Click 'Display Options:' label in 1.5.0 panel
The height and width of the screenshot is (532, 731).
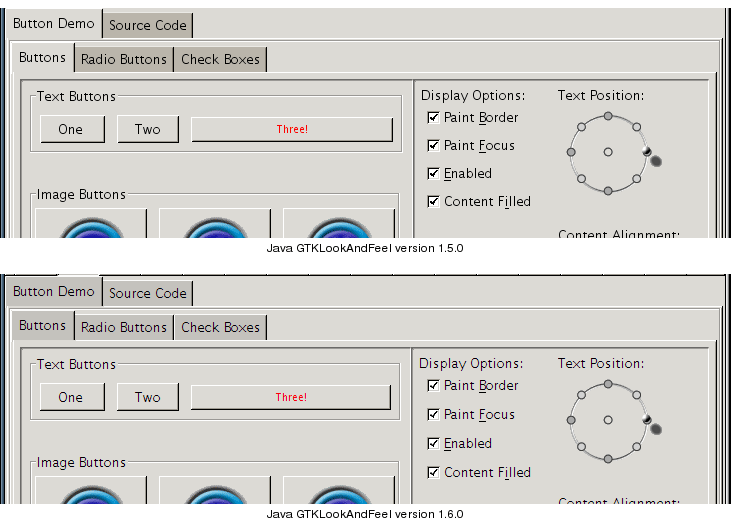click(x=473, y=96)
